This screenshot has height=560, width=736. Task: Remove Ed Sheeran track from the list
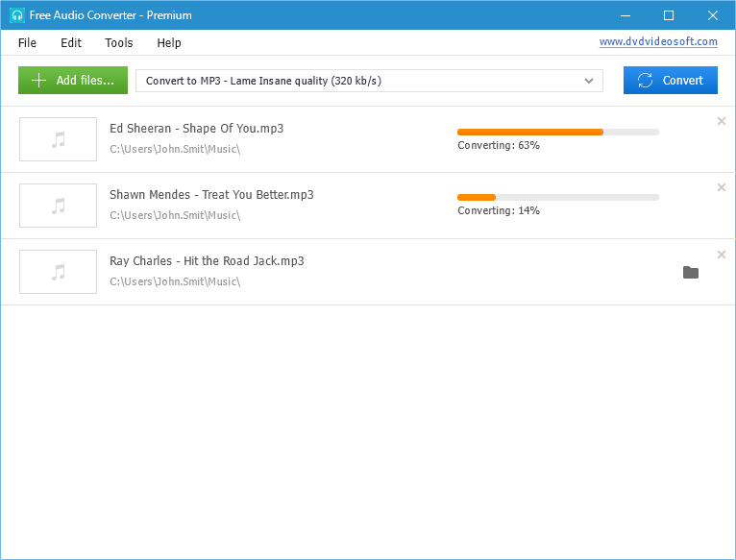pos(722,121)
